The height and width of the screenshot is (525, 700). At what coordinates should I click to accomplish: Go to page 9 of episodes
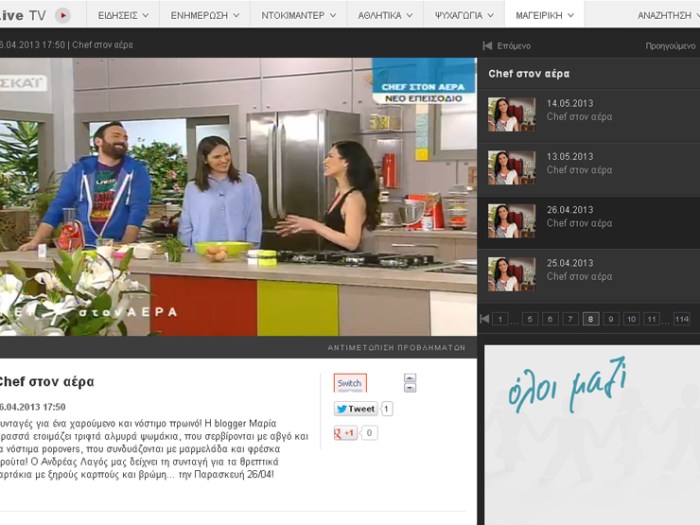[x=611, y=319]
